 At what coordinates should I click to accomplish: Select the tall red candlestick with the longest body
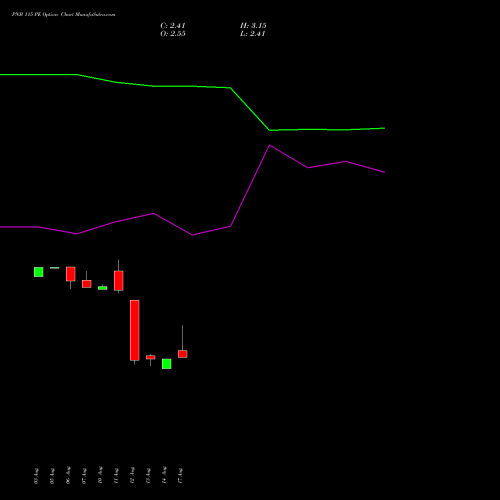click(x=135, y=330)
